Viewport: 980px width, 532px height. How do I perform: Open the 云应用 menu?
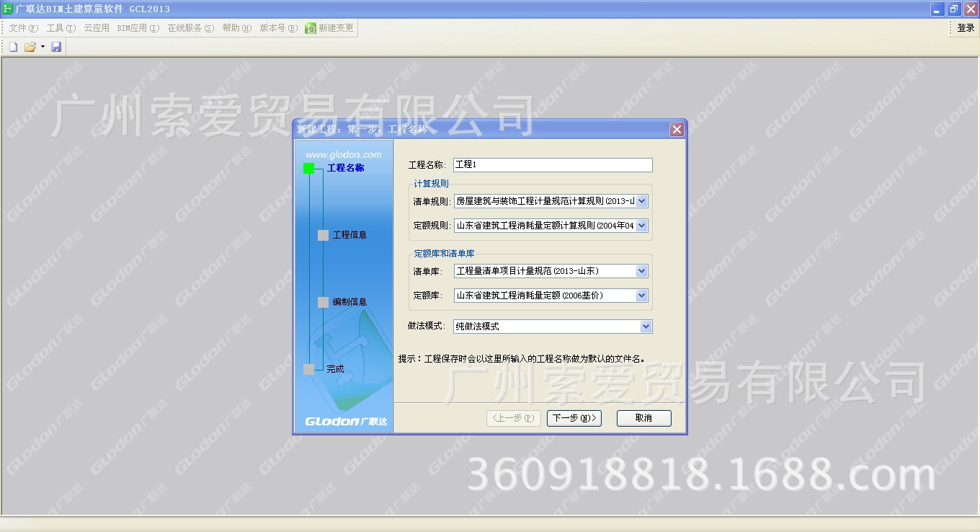tap(97, 28)
